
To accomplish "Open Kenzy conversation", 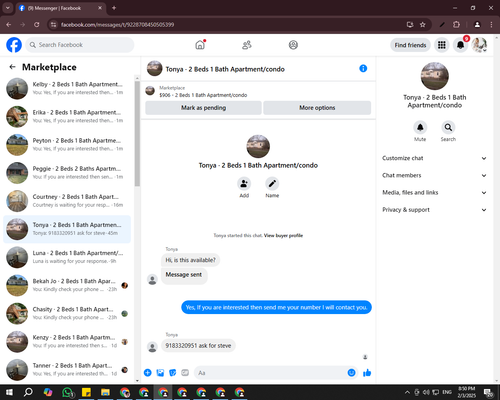I will [x=67, y=342].
